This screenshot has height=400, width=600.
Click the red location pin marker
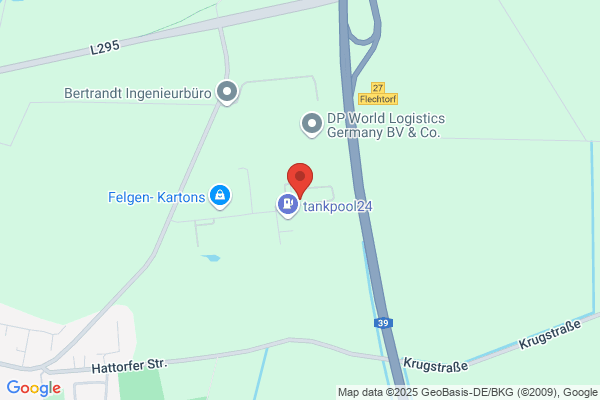[x=300, y=181]
